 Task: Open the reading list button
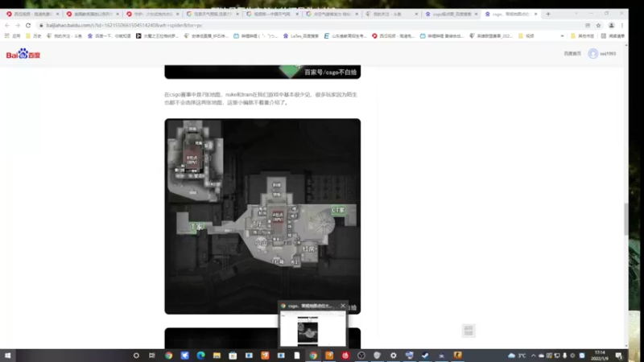pyautogui.click(x=613, y=36)
